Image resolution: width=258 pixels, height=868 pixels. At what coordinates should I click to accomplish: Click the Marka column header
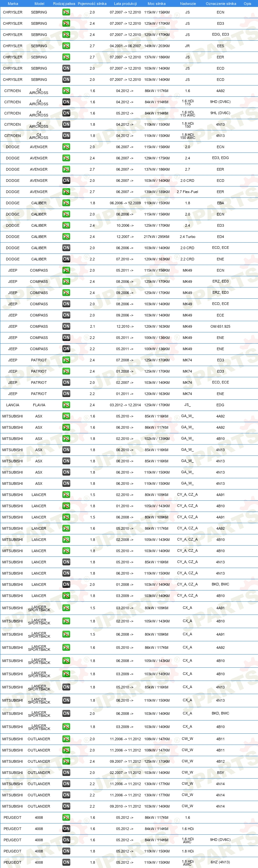pyautogui.click(x=13, y=4)
